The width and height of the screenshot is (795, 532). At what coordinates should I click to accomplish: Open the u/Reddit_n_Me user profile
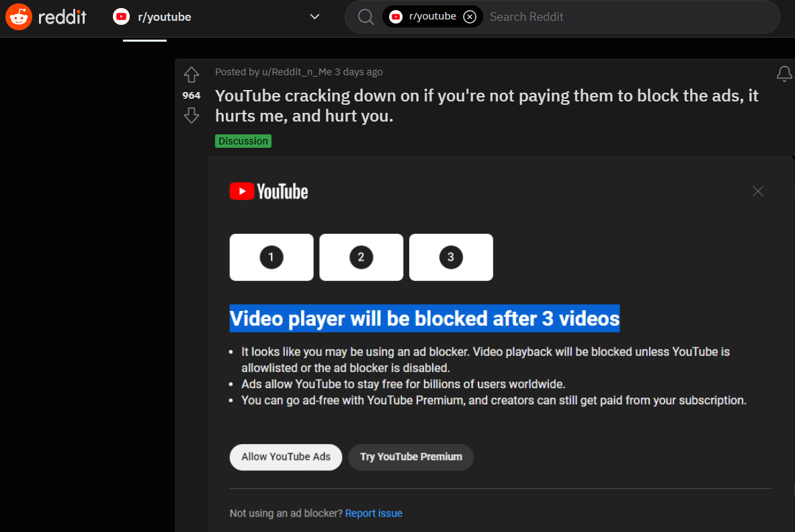point(296,72)
